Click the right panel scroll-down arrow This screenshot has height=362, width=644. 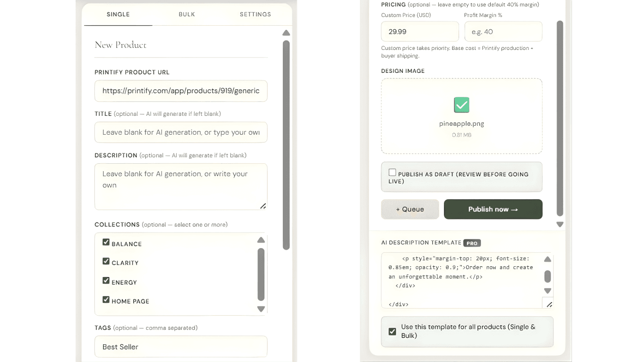click(560, 224)
